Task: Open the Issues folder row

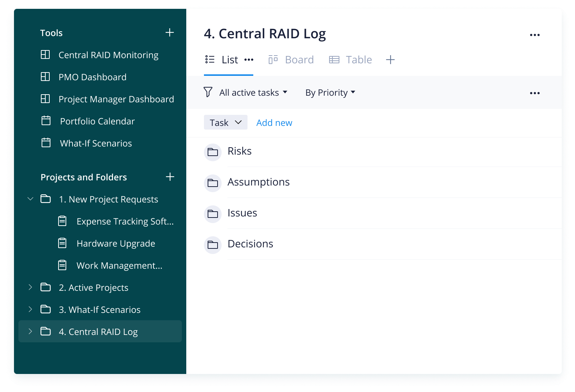Action: click(x=383, y=213)
